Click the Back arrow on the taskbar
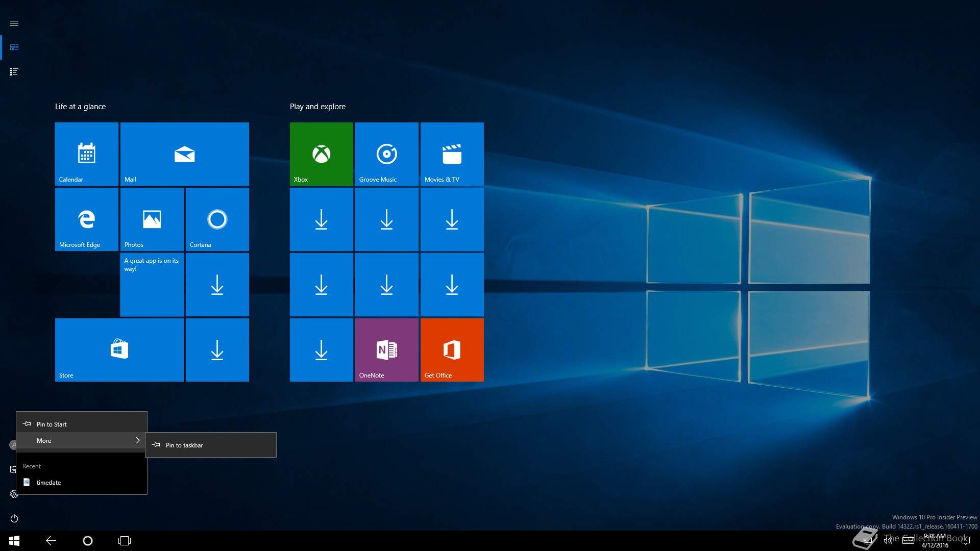The width and height of the screenshot is (980, 551). coord(51,541)
